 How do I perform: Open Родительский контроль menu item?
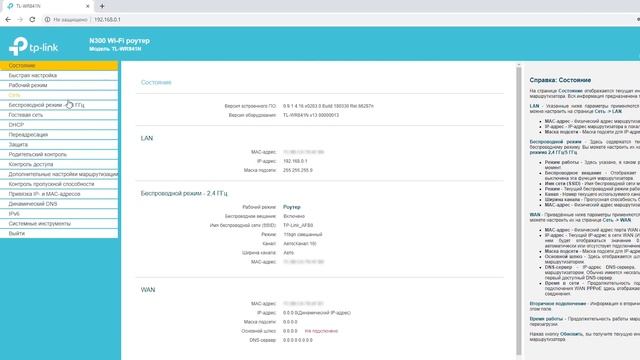tap(59, 154)
